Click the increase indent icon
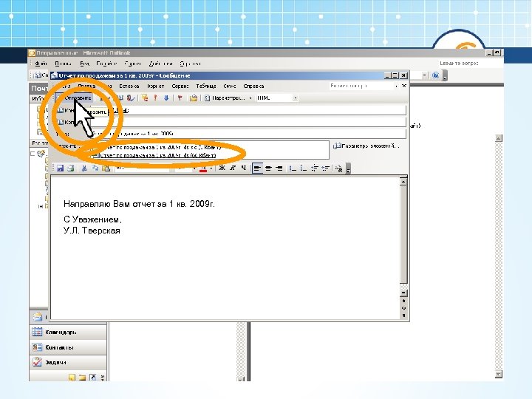 tap(325, 168)
